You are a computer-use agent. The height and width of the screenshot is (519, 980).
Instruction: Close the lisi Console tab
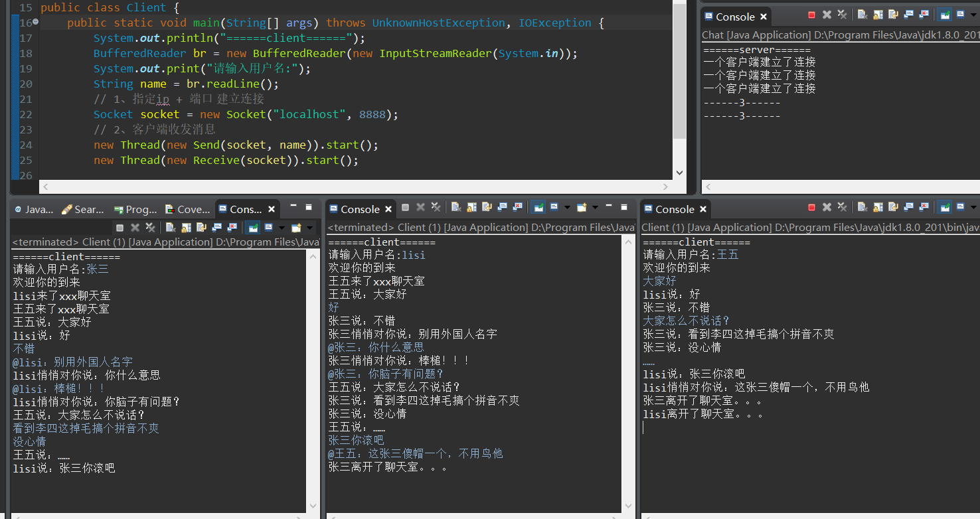(x=388, y=209)
